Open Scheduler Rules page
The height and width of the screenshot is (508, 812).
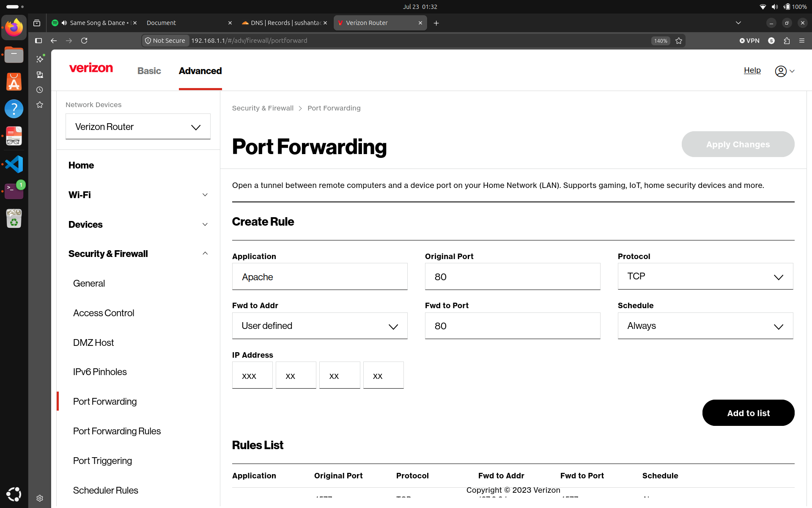[x=105, y=490]
